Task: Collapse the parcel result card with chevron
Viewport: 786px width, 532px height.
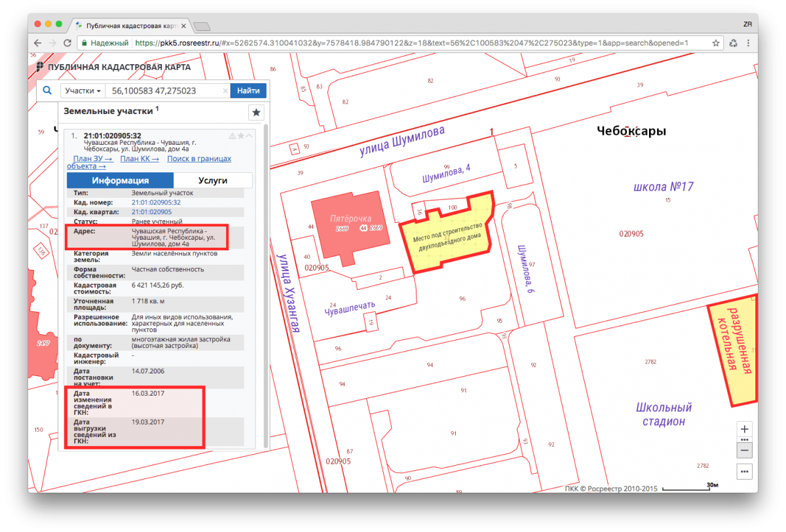Action: point(249,136)
